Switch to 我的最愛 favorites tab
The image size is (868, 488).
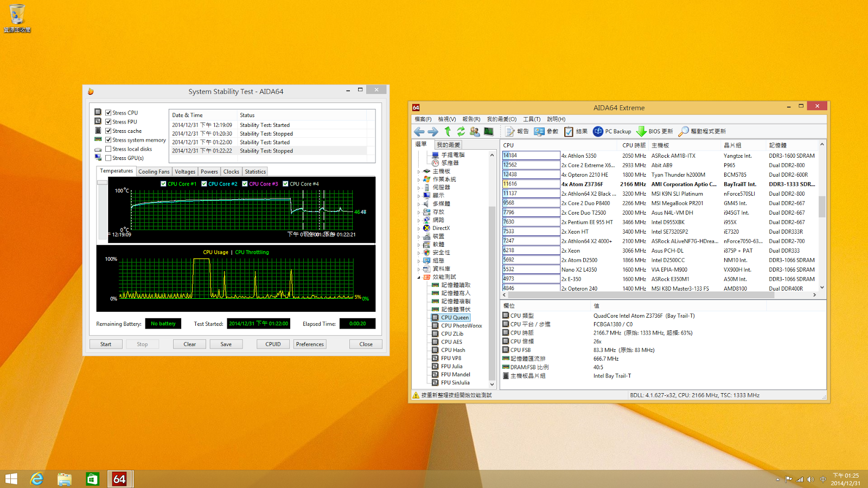pyautogui.click(x=449, y=145)
